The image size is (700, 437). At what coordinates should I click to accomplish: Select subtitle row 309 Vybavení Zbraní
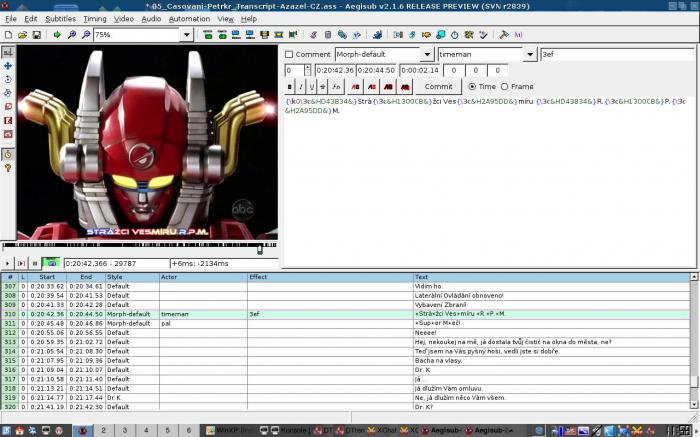[346, 305]
